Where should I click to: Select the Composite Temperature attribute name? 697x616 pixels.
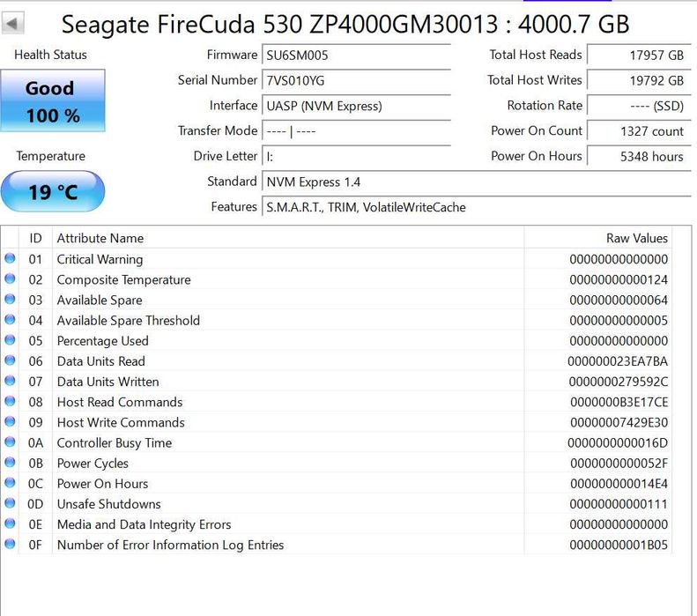click(123, 280)
